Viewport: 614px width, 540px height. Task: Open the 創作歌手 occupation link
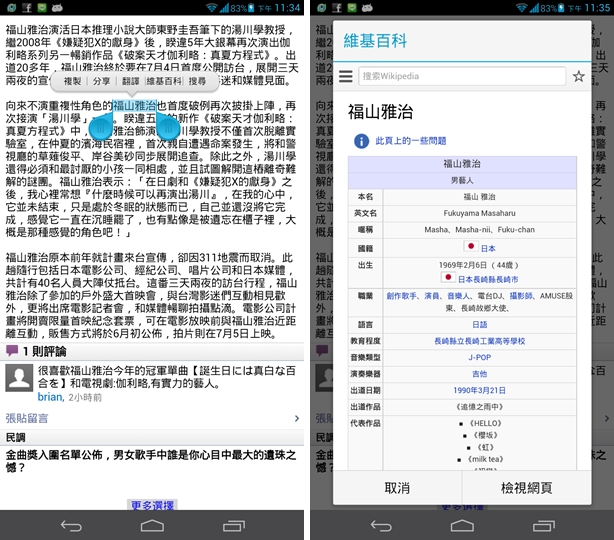click(x=401, y=296)
